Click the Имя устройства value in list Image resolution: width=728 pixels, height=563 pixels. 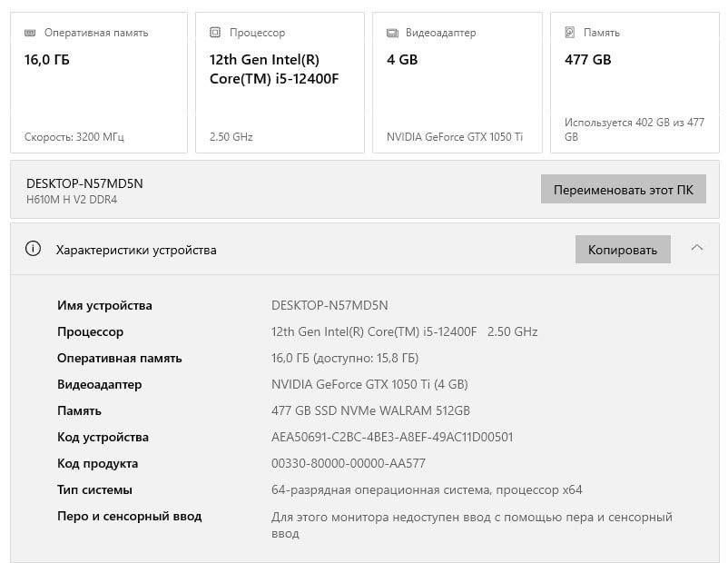pyautogui.click(x=330, y=305)
